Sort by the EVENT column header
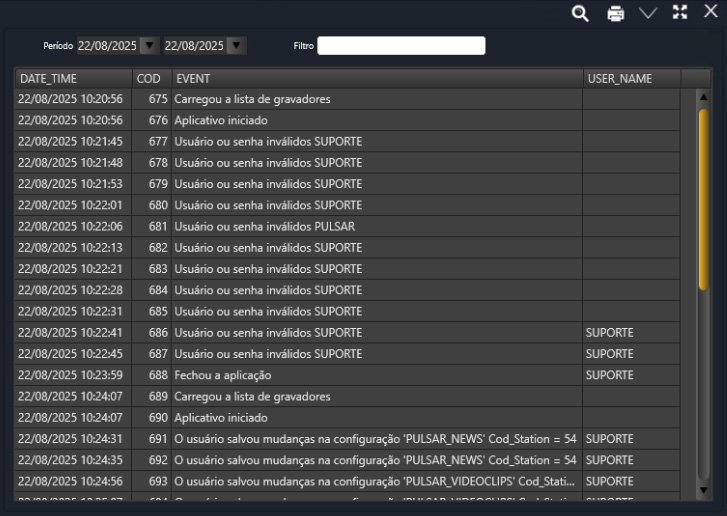Viewport: 727px width, 516px height. click(x=377, y=78)
